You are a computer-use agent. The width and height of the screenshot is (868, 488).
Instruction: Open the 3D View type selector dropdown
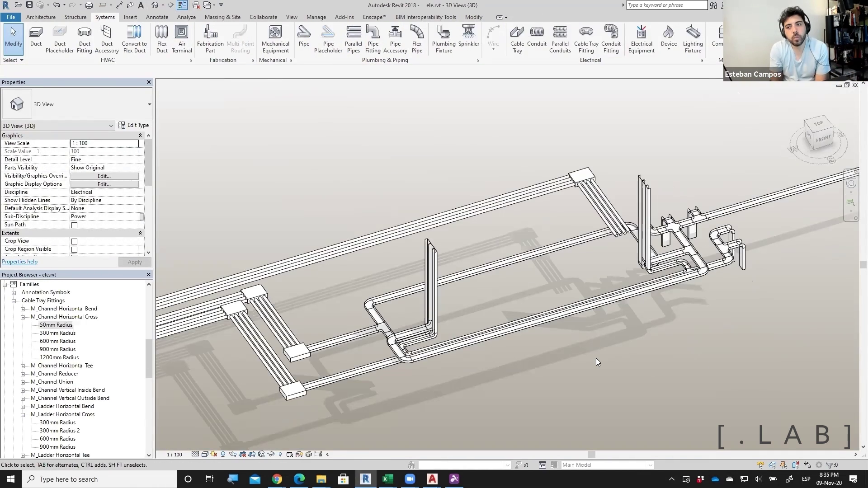(149, 104)
